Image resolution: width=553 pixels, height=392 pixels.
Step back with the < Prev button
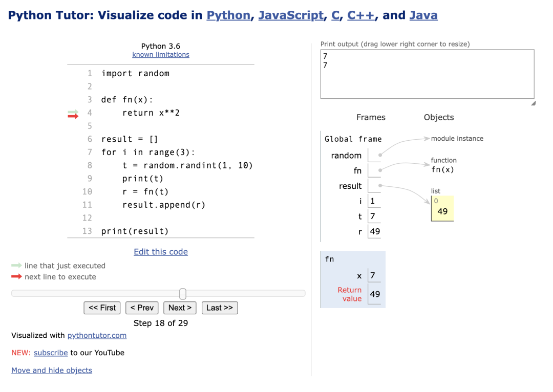point(142,308)
